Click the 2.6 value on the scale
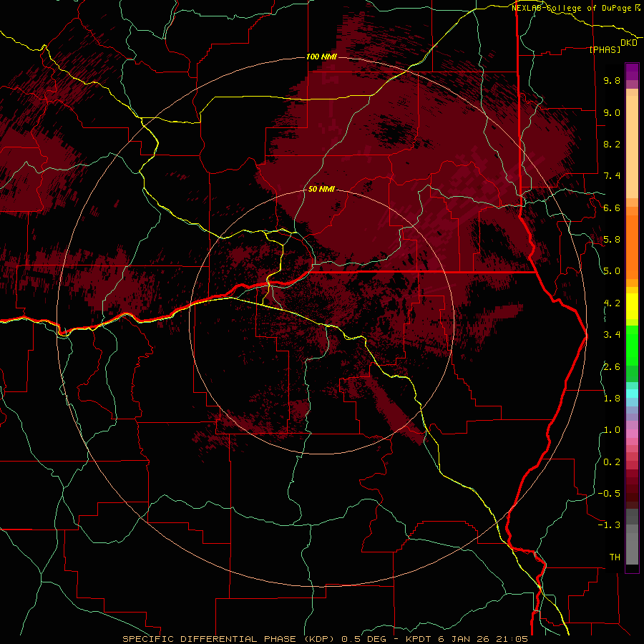 click(612, 367)
